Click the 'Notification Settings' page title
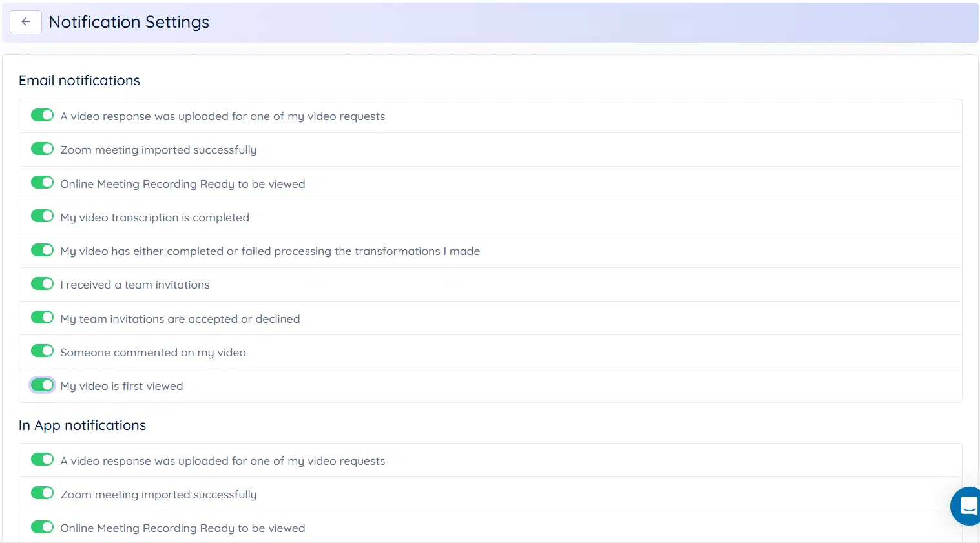The image size is (980, 543). [x=129, y=21]
